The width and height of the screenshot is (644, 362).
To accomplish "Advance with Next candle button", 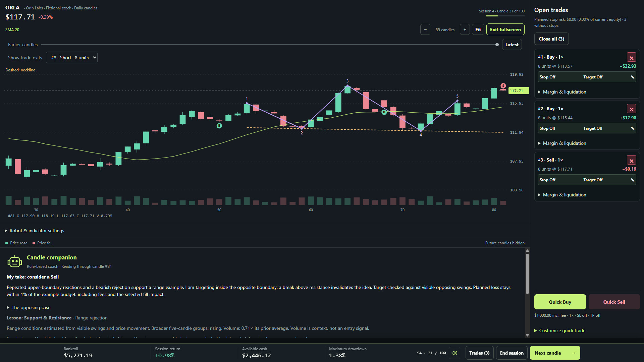I will click(555, 353).
